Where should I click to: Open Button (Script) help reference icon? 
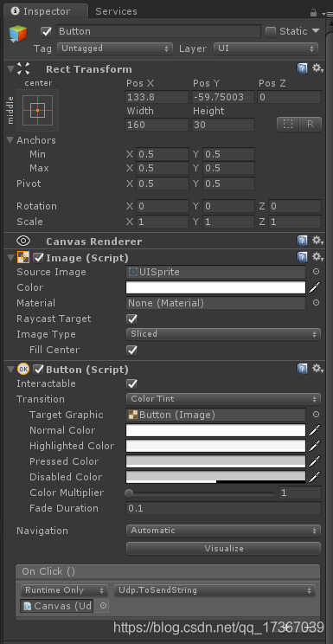tap(302, 369)
